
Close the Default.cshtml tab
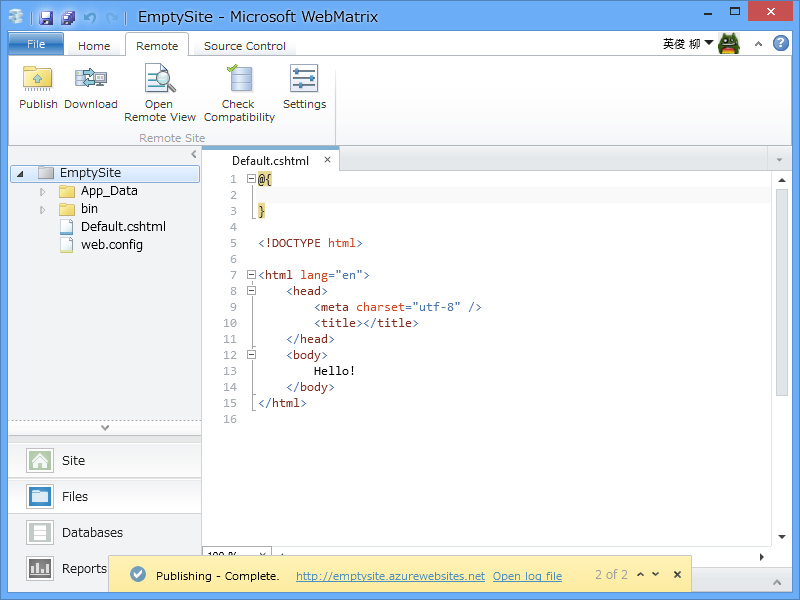click(328, 160)
